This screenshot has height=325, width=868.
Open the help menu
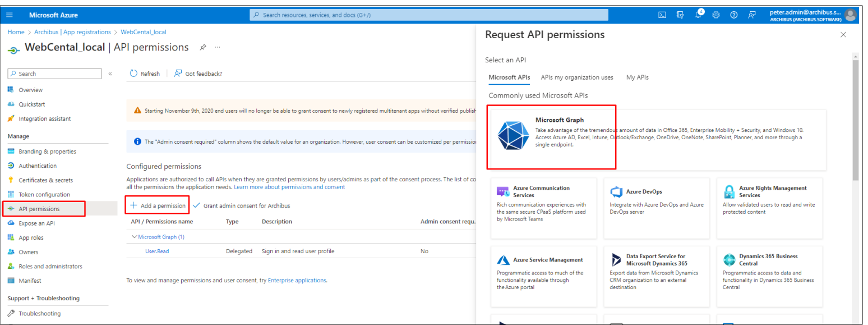pyautogui.click(x=734, y=15)
